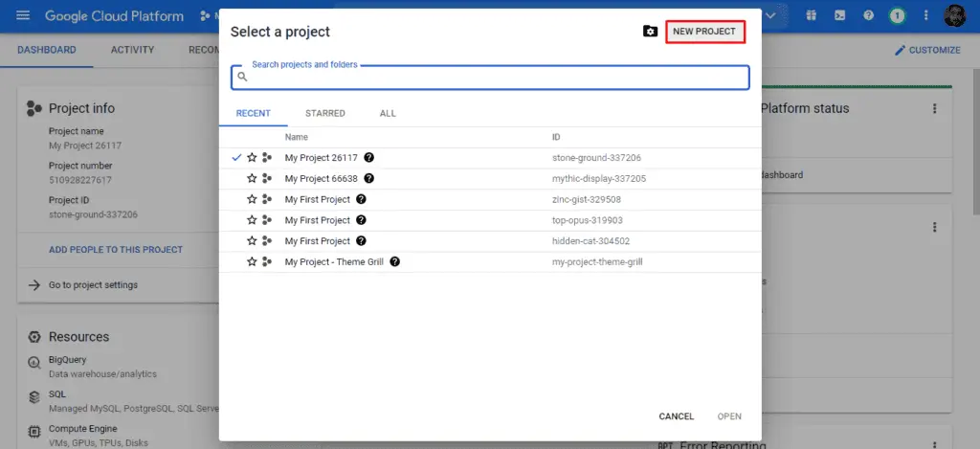This screenshot has height=449, width=980.
Task: Open notifications badge showing 1
Action: pyautogui.click(x=897, y=15)
